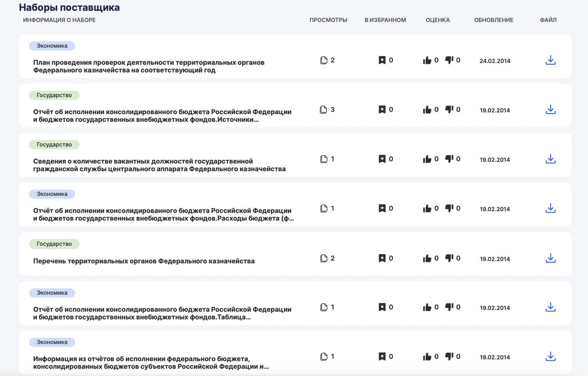Bookmark План проведения проверок to favorites
This screenshot has height=376, width=588.
coord(382,60)
